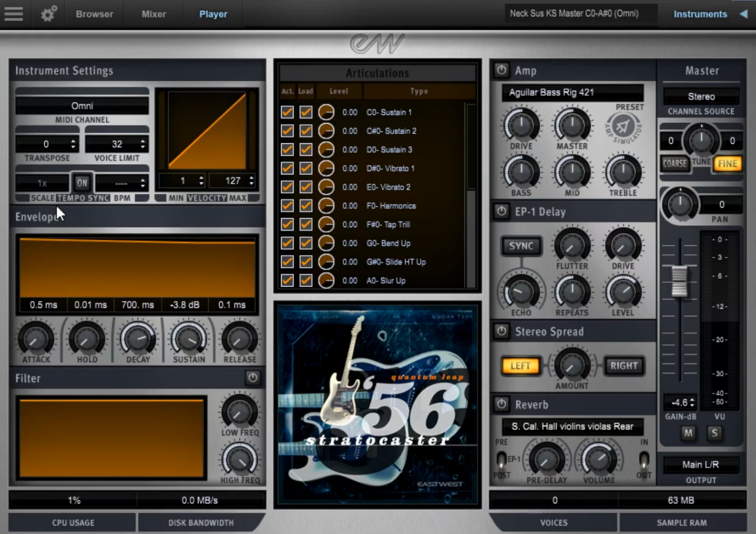Uncheck Active box for C0- Sustain 1
756x534 pixels.
287,112
